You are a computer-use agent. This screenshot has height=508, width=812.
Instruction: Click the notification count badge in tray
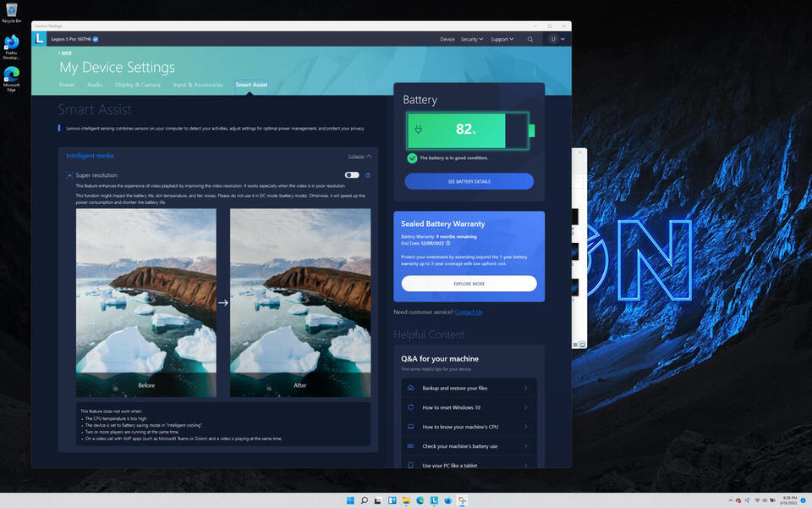(804, 500)
